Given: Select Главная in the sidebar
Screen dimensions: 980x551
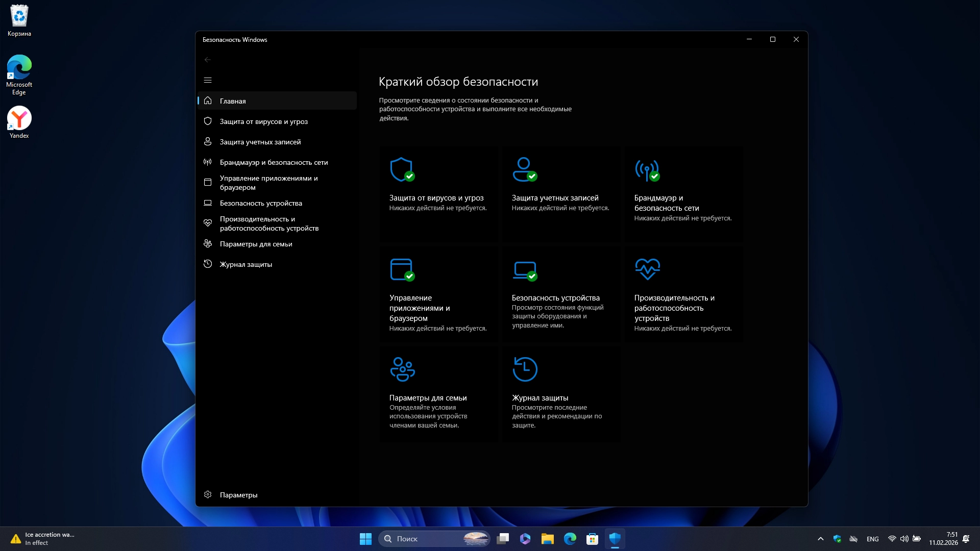Looking at the screenshot, I should coord(233,101).
